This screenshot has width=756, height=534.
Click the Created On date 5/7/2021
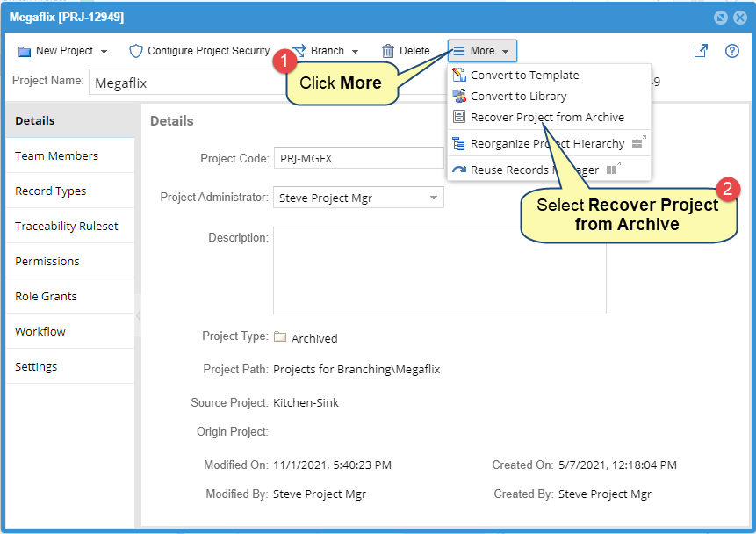617,465
